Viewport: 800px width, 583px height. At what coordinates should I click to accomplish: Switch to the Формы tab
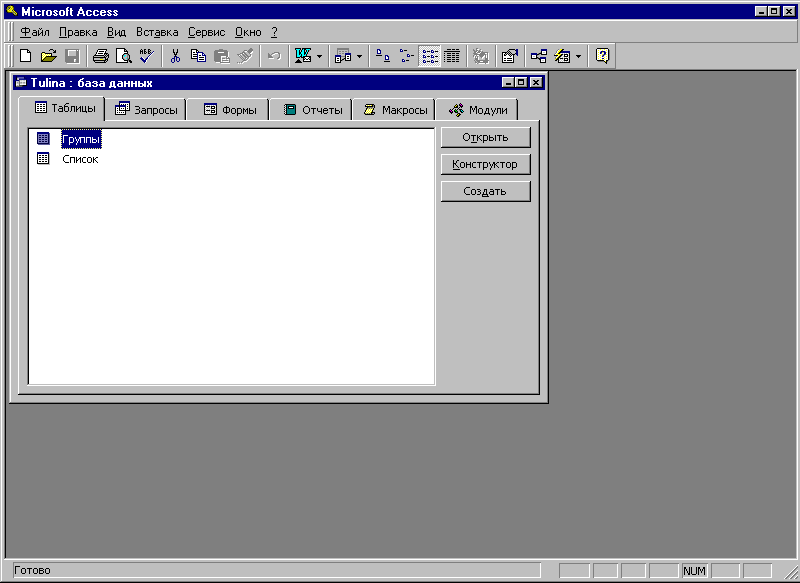point(229,110)
